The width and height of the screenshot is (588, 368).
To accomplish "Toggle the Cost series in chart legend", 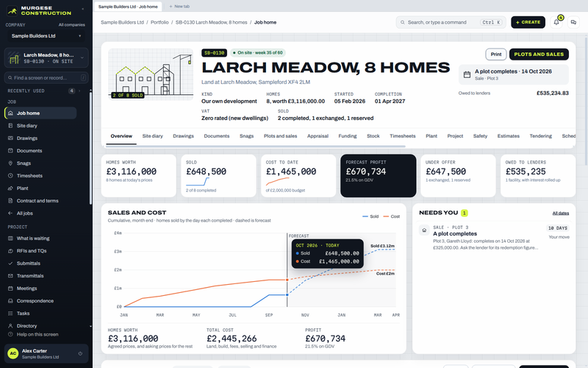I will [x=391, y=216].
